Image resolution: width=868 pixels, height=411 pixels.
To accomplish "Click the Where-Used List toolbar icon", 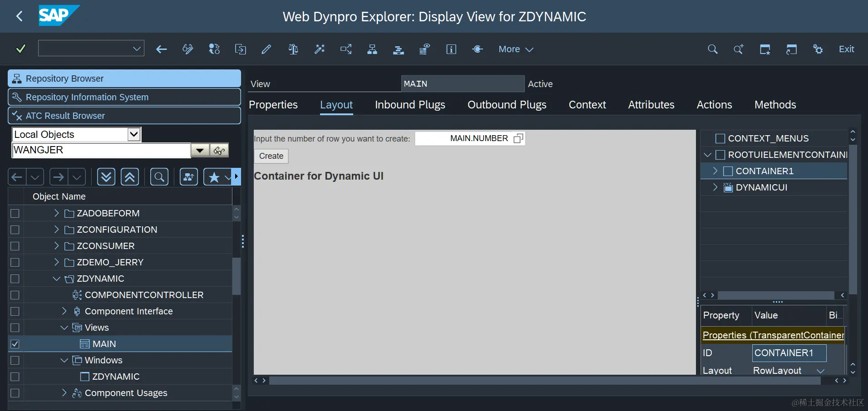I will [x=346, y=49].
